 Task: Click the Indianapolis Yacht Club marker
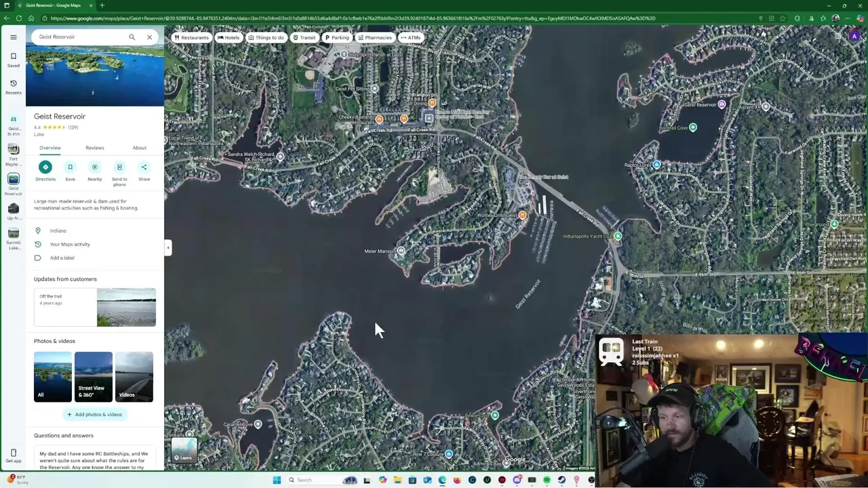click(617, 236)
